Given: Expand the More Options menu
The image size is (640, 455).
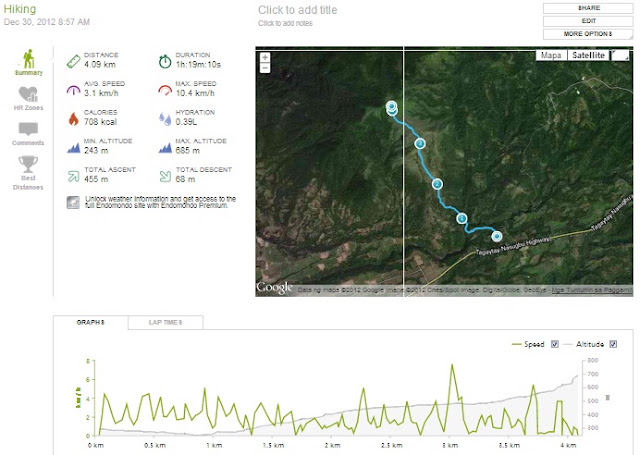Looking at the screenshot, I should 588,34.
